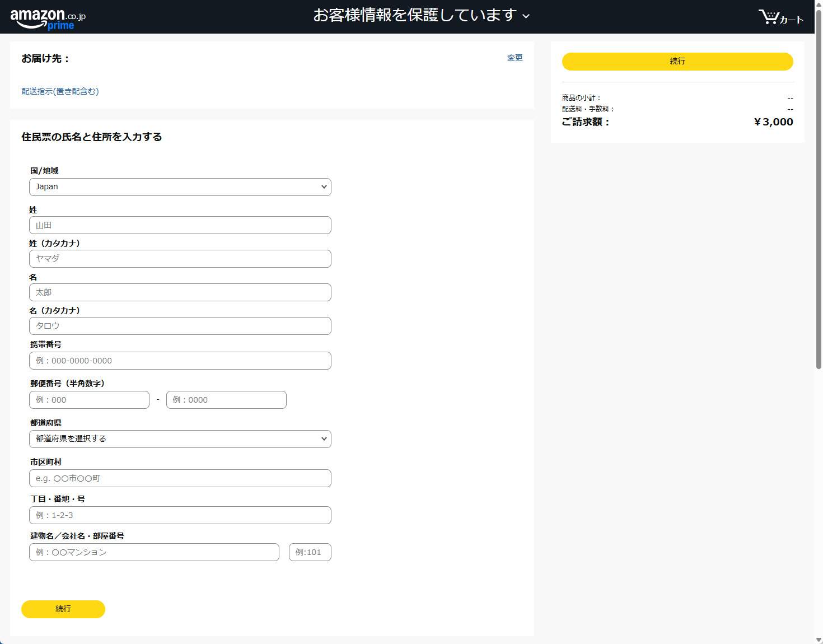Screen dimensions: 823x644
Task: Open the 国/地域 Japan dropdown
Action: pyautogui.click(x=180, y=187)
